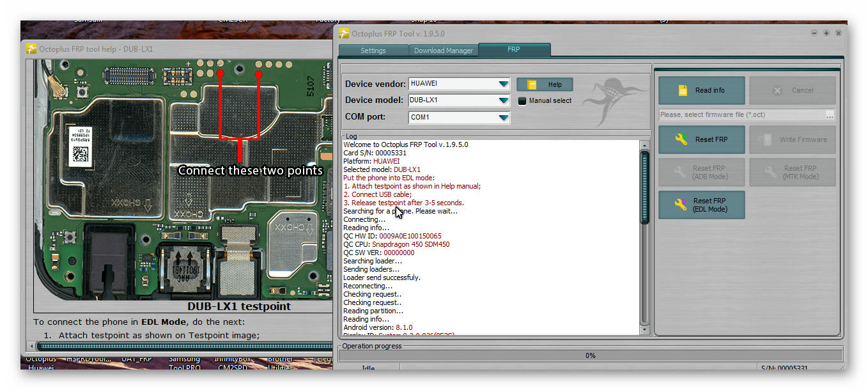Close the Octoplus FRP Tool window
Screen dimensions: 868x390
click(838, 33)
